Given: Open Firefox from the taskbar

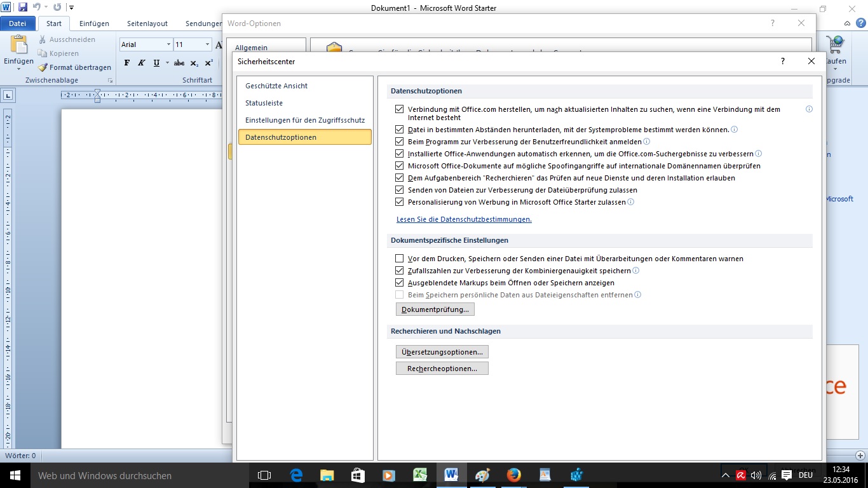Looking at the screenshot, I should tap(513, 475).
